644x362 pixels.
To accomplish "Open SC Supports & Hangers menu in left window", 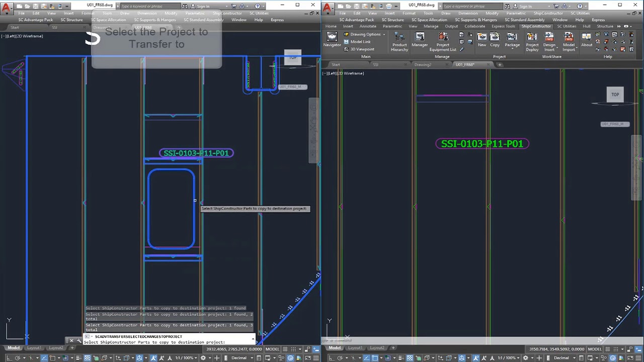I will click(x=155, y=20).
